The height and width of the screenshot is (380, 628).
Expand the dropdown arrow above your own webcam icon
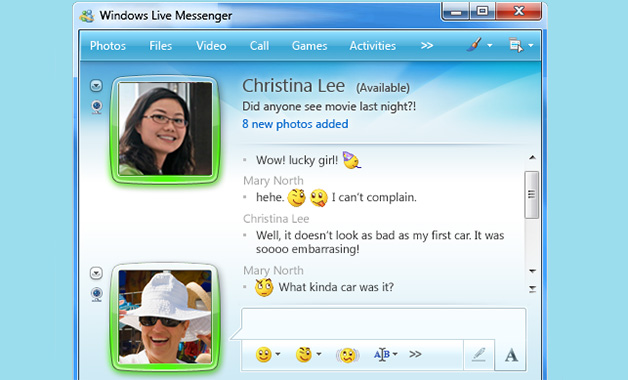click(x=96, y=273)
